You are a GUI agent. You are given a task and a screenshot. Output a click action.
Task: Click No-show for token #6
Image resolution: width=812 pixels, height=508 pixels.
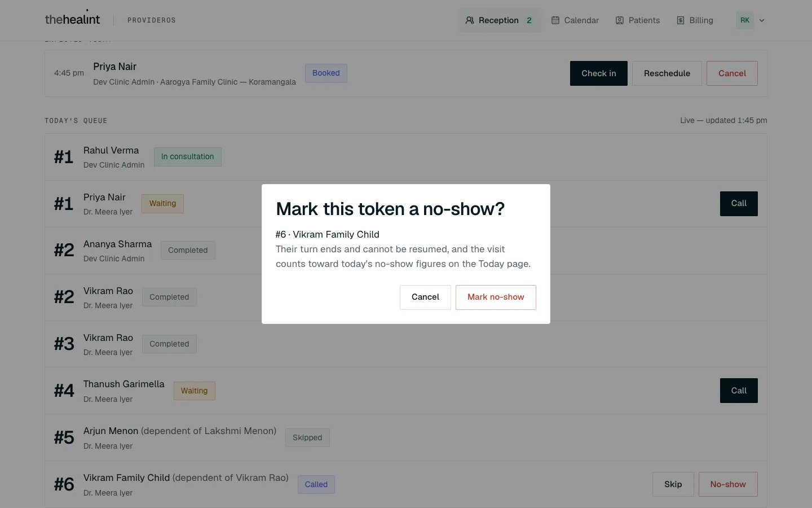pyautogui.click(x=728, y=484)
